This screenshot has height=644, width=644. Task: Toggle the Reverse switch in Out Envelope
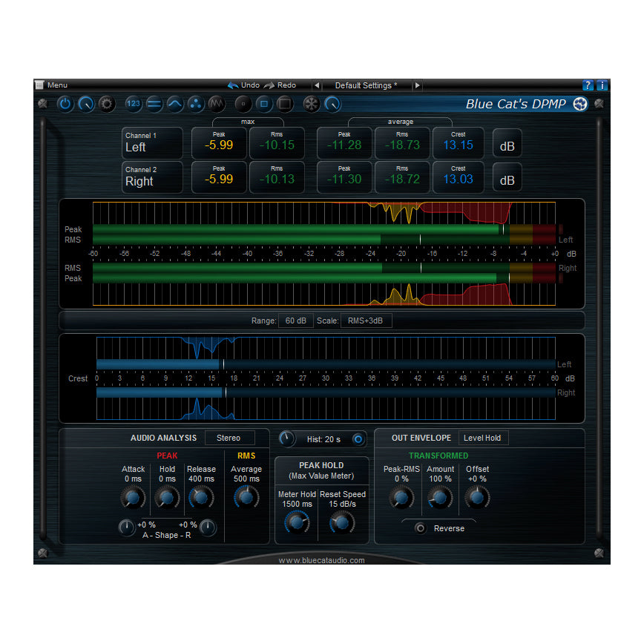click(421, 528)
